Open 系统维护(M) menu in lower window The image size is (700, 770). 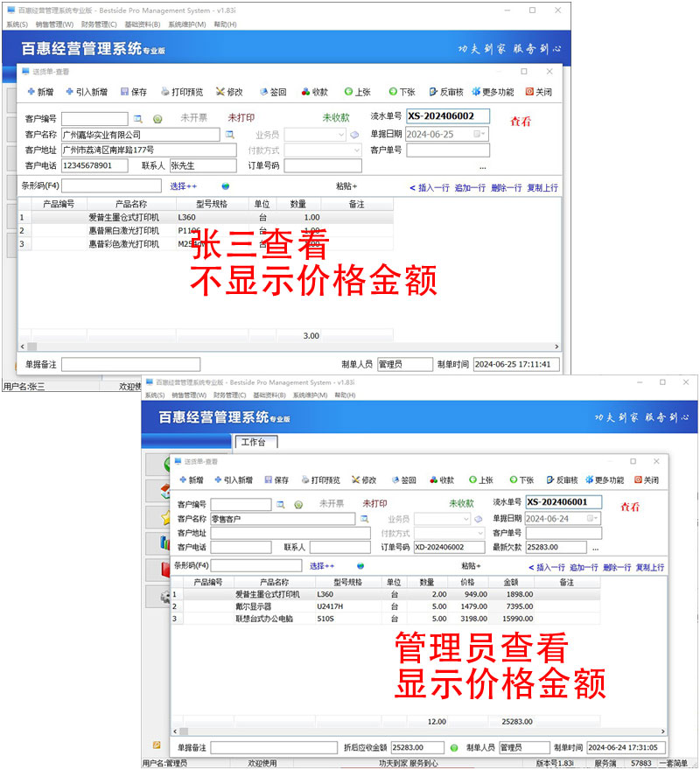pyautogui.click(x=310, y=395)
